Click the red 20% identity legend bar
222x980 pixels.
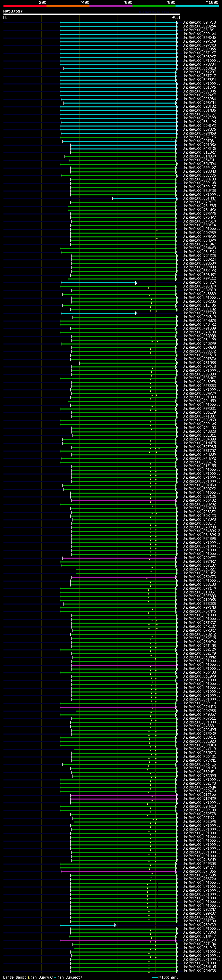[x=25, y=6]
